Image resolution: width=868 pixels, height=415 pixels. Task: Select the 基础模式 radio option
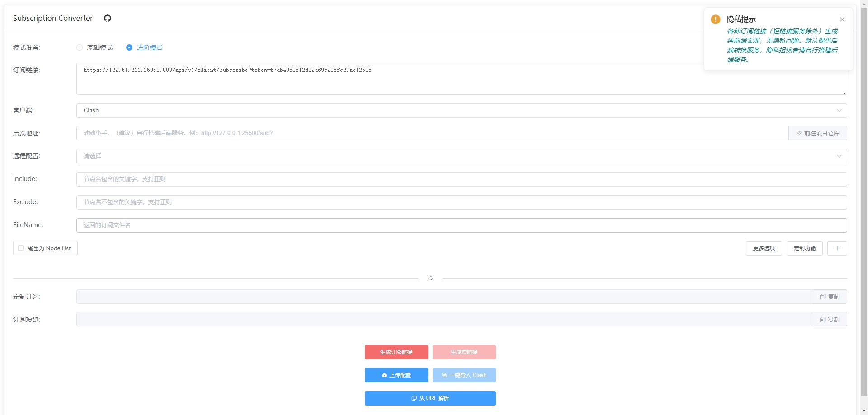pyautogui.click(x=80, y=47)
